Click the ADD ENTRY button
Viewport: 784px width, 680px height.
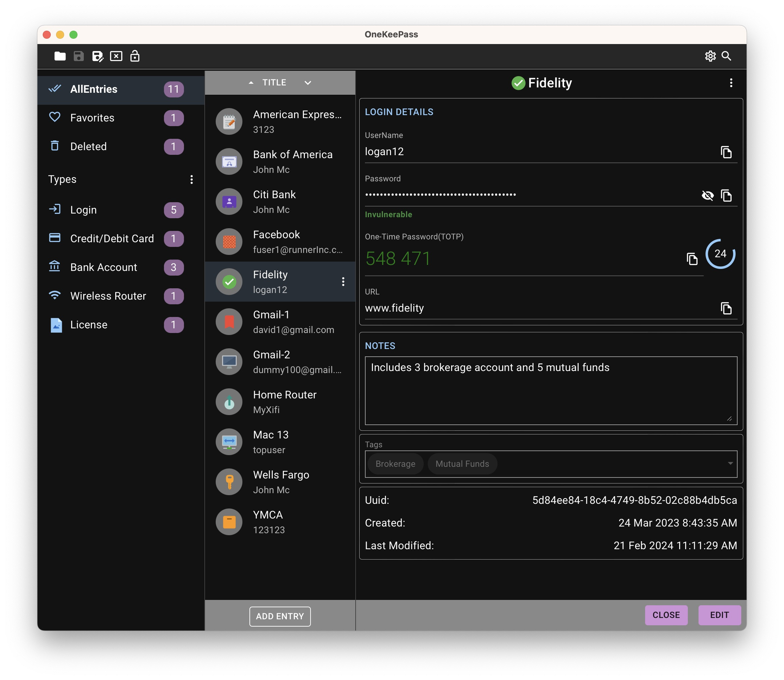coord(280,616)
